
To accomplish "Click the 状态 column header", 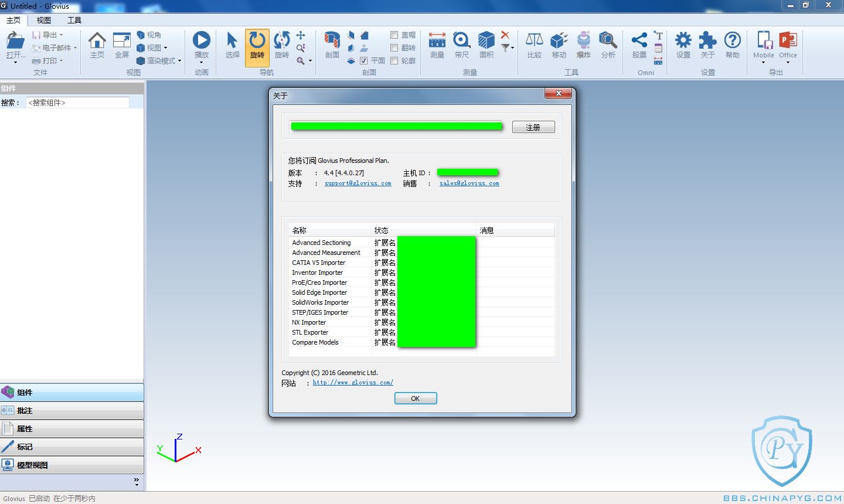I will click(424, 230).
